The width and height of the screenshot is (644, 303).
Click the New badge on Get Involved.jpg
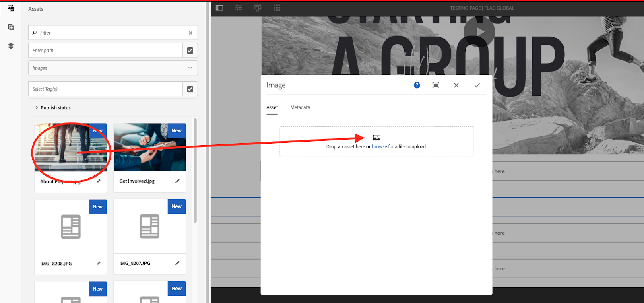pos(177,131)
